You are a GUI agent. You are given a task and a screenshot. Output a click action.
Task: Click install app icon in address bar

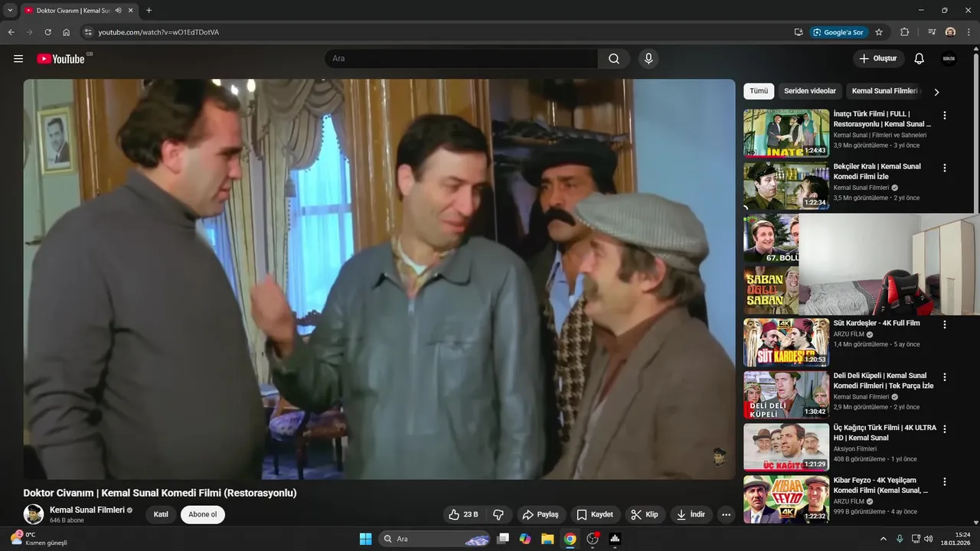[799, 32]
